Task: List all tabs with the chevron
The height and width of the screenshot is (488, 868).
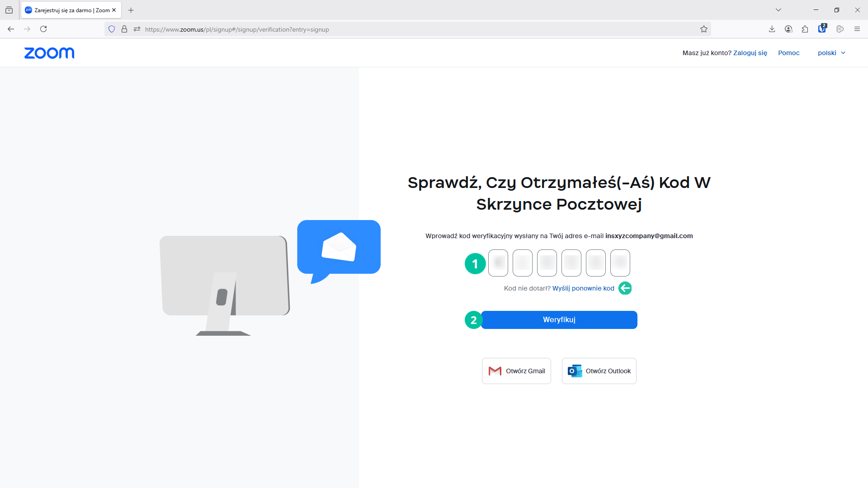Action: click(x=778, y=10)
